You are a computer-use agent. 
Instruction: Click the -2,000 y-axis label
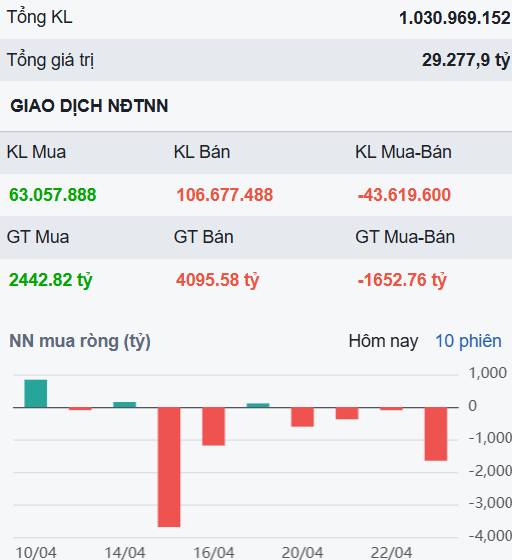coord(490,471)
